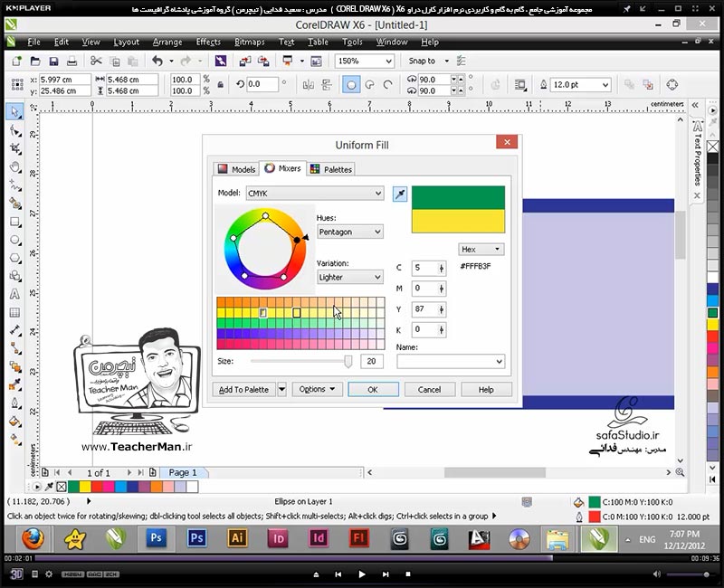This screenshot has height=588, width=724.
Task: Click the Open folder icon
Action: coord(35,61)
